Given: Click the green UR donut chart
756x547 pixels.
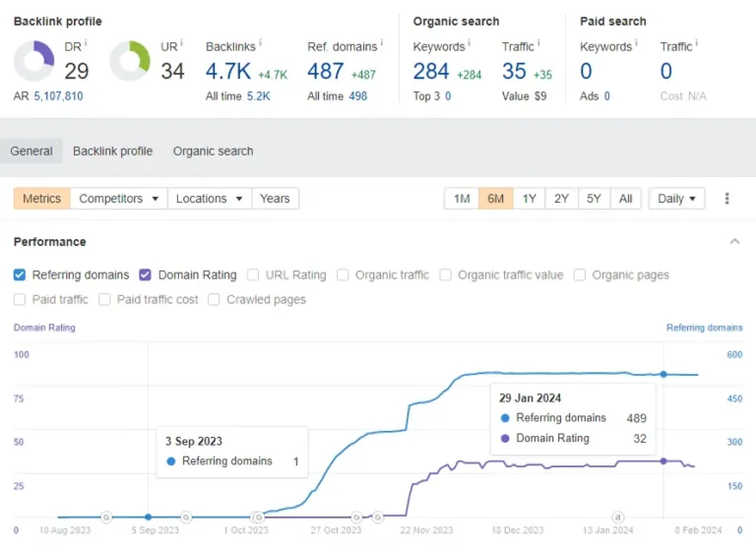Looking at the screenshot, I should (x=130, y=61).
